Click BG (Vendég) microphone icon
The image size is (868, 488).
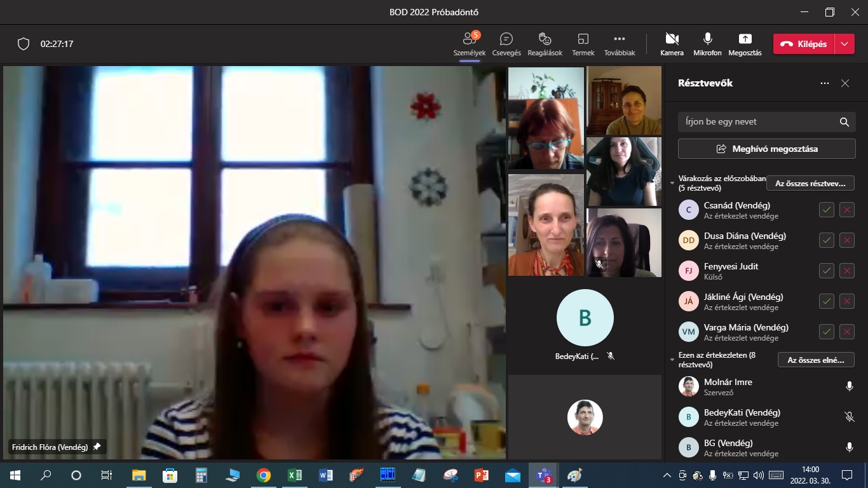pos(850,447)
